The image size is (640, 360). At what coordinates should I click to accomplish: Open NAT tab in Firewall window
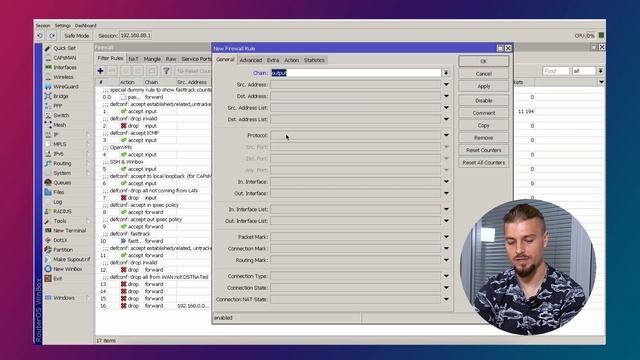[x=133, y=59]
